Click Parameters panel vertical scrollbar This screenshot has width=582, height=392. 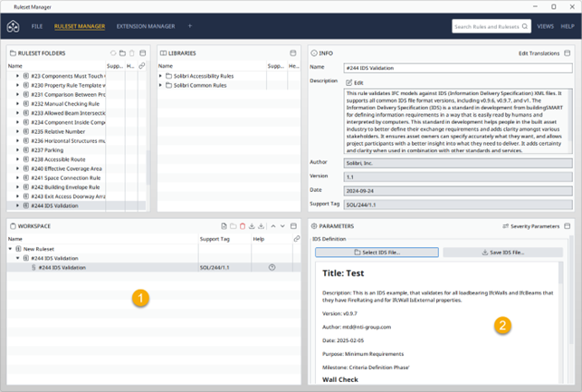(x=572, y=290)
